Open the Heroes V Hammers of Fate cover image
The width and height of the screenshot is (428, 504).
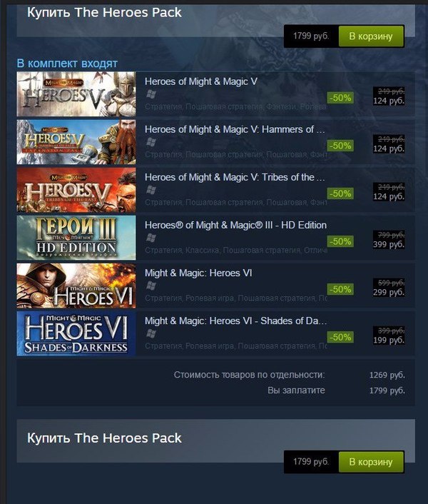[x=76, y=142]
